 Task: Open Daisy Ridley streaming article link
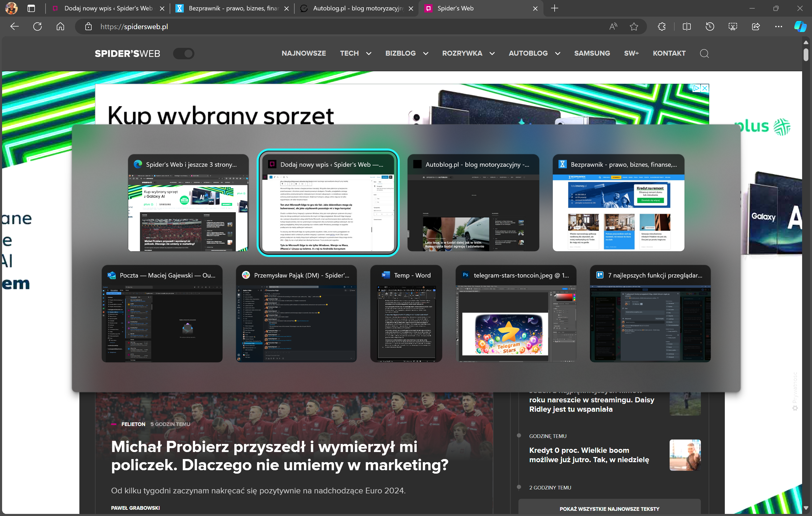(592, 404)
